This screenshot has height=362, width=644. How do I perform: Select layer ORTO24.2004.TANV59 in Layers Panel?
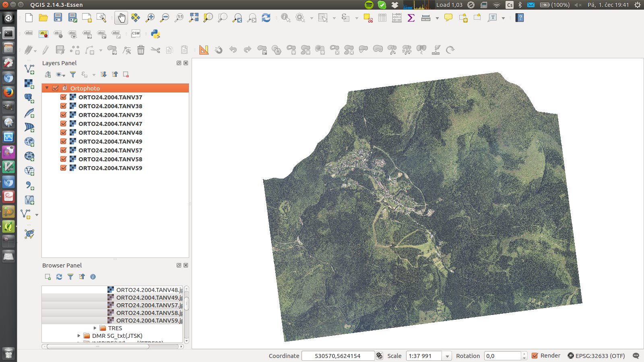point(110,168)
